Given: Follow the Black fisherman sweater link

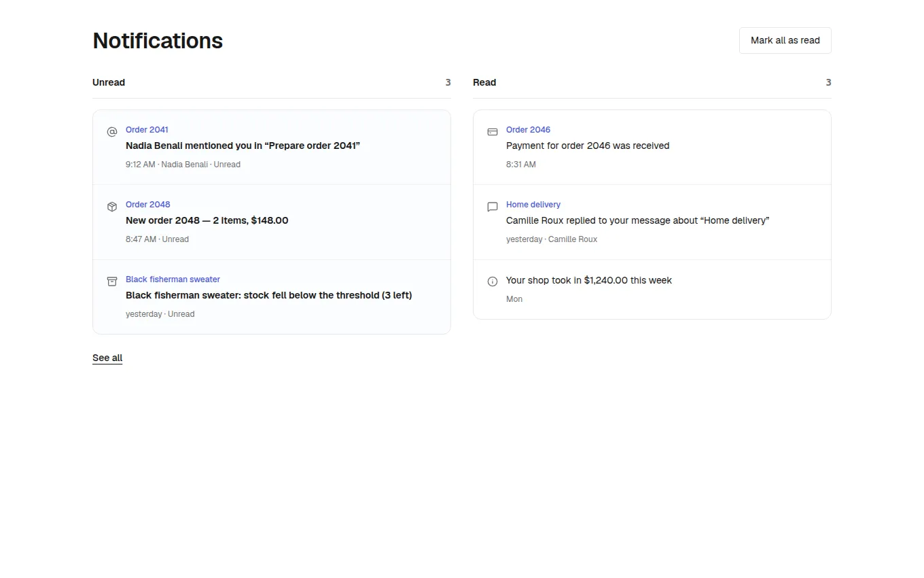Looking at the screenshot, I should (x=173, y=279).
